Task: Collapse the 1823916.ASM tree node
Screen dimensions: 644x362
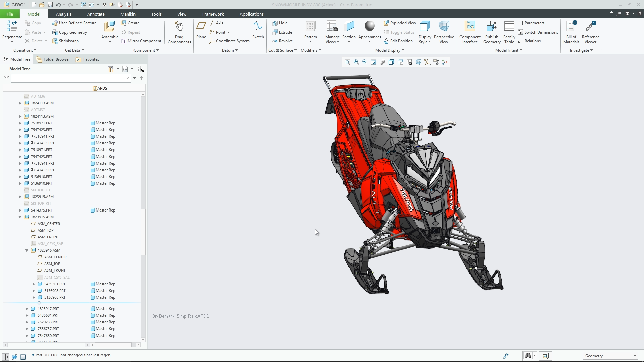Action: (26, 250)
